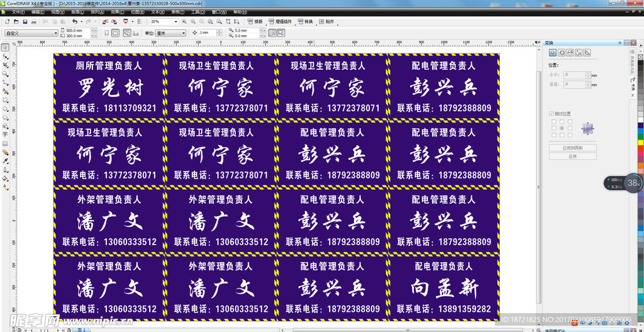Click the 排版 toolbar button
Image resolution: width=644 pixels, height=332 pixels.
coord(255,21)
